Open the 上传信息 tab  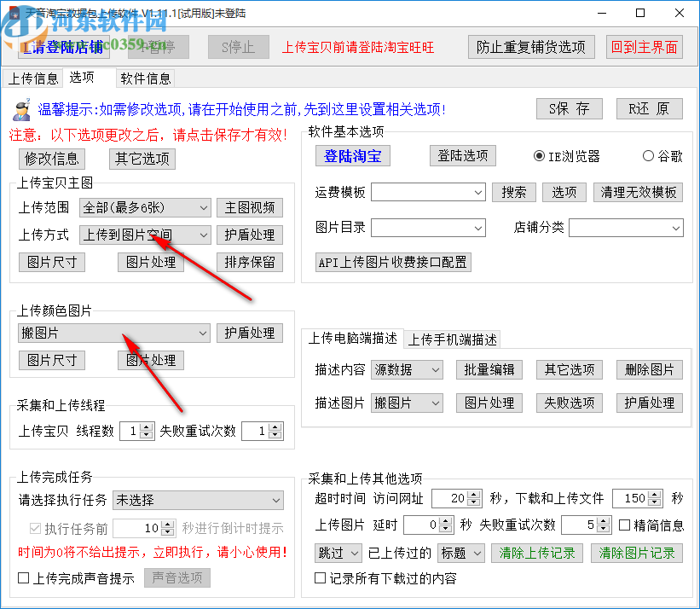click(x=34, y=78)
